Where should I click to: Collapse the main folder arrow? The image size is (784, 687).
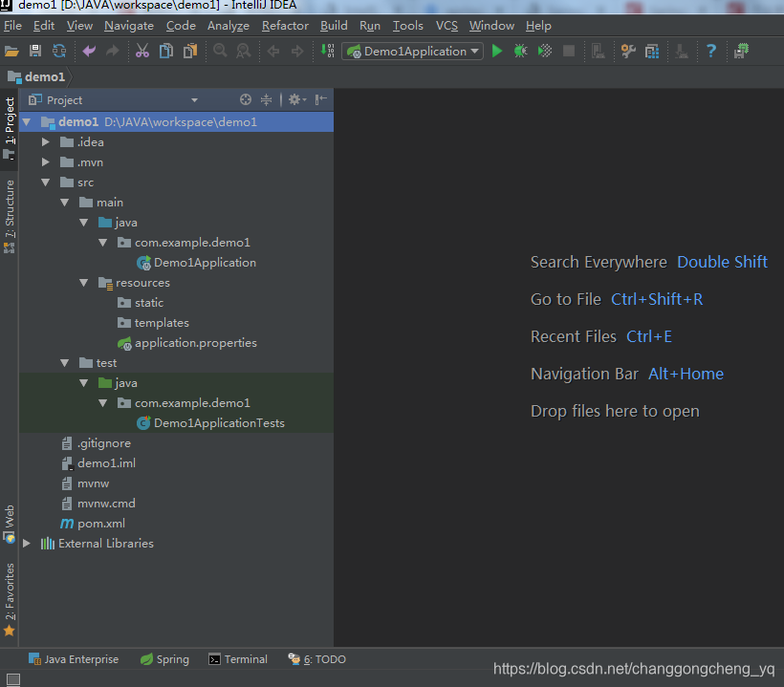(64, 203)
